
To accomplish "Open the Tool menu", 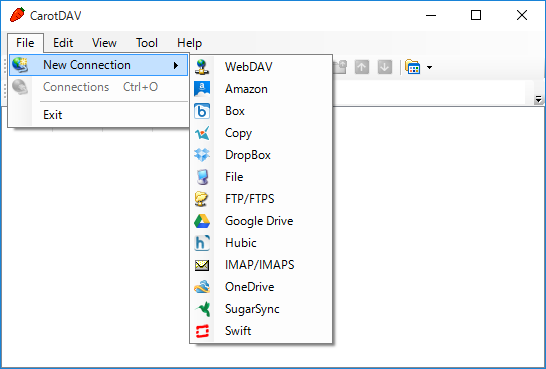I will coord(147,43).
